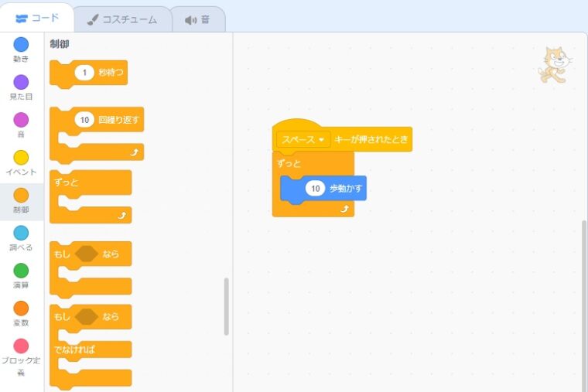Select the orange 制御 (Control) category

point(22,196)
